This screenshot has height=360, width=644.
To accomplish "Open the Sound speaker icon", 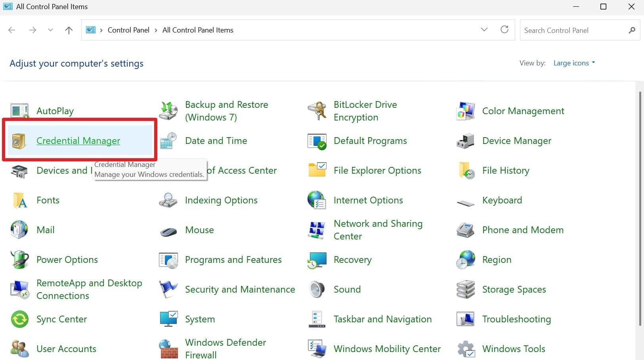I will click(x=317, y=289).
